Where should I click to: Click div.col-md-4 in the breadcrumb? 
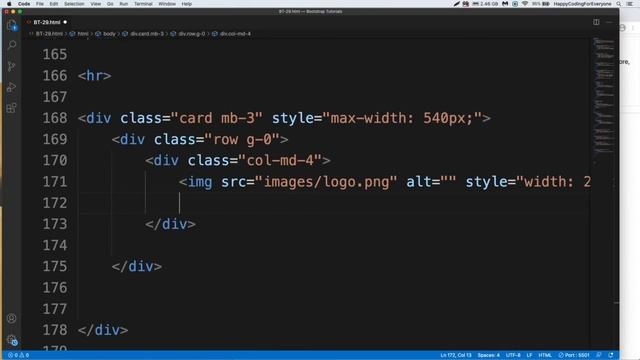click(236, 34)
